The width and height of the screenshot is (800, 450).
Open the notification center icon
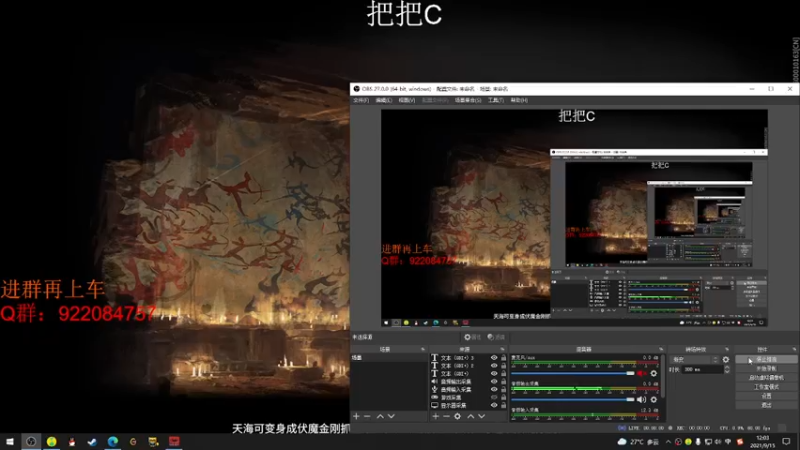(786, 442)
